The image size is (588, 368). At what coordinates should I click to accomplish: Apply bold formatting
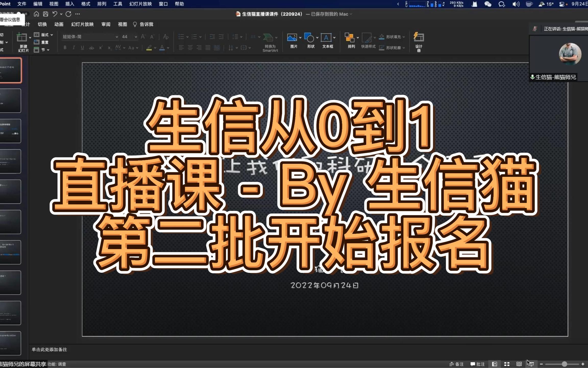click(x=65, y=48)
